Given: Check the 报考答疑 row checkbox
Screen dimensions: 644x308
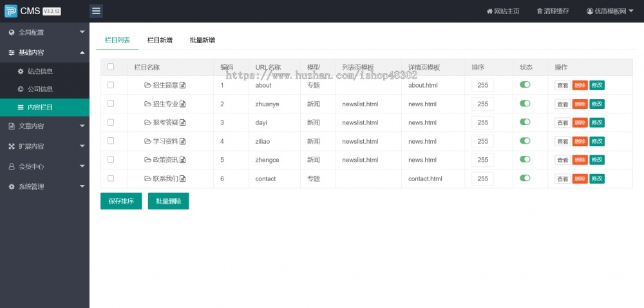Looking at the screenshot, I should click(x=111, y=122).
